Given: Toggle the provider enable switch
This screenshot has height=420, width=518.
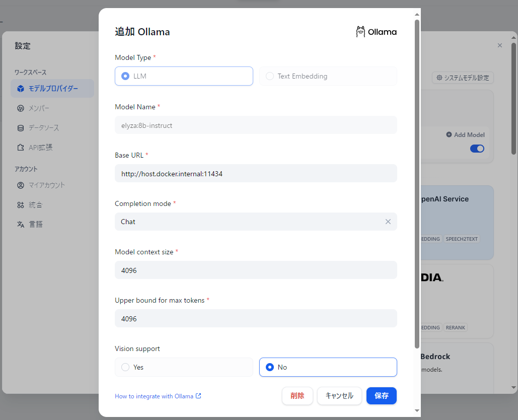Looking at the screenshot, I should [477, 149].
